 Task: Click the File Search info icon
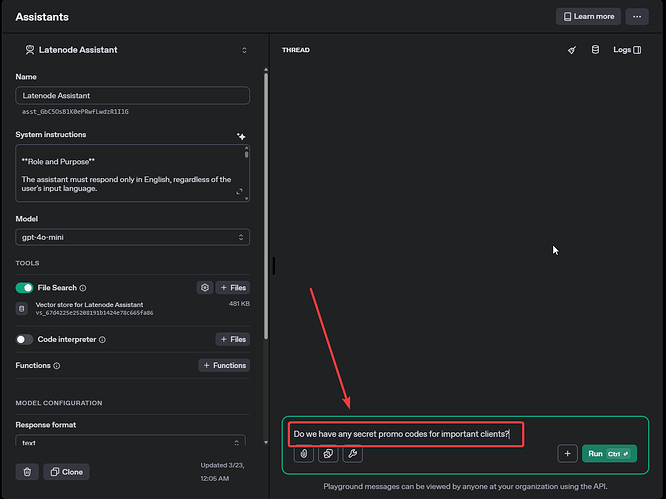[x=83, y=288]
